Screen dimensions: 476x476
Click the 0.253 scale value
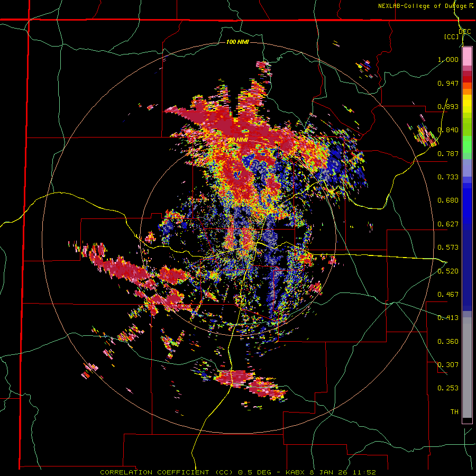[448, 388]
